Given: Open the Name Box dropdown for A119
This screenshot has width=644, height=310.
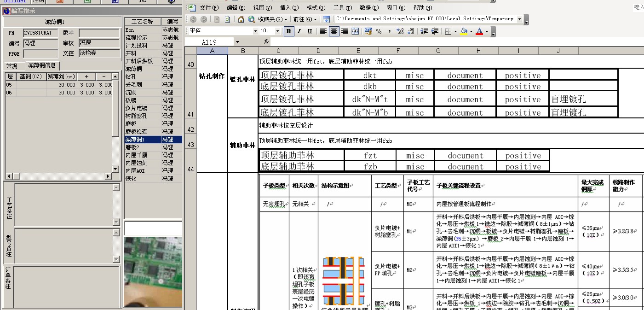Looking at the screenshot, I should pyautogui.click(x=237, y=42).
